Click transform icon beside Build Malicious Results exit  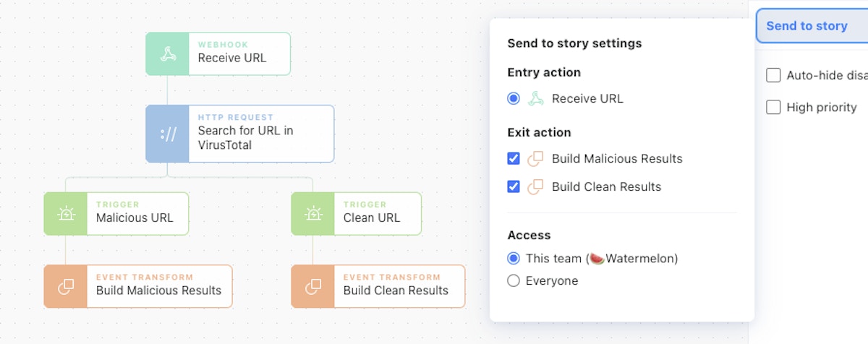tap(535, 158)
